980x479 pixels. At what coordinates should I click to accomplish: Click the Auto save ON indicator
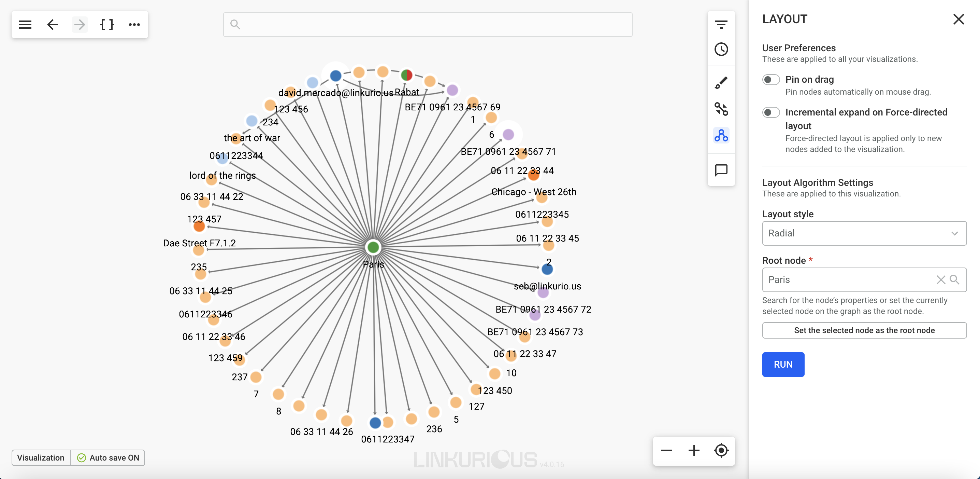[108, 458]
